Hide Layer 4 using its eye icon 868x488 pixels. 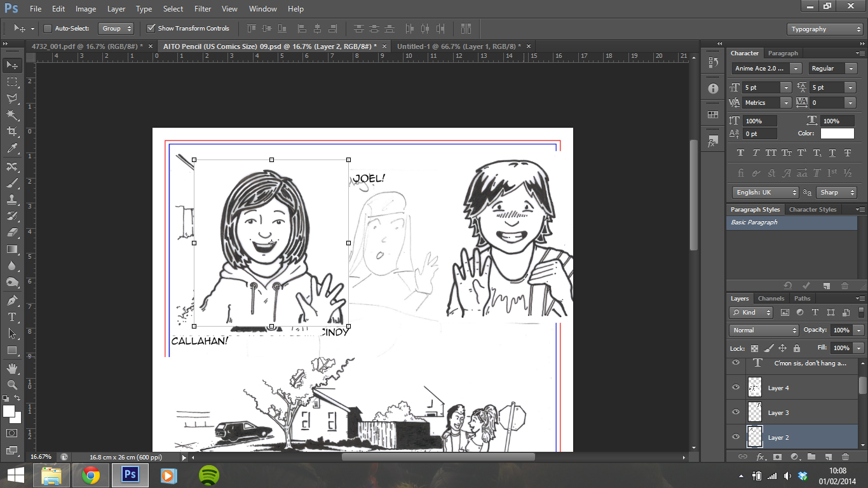pos(736,388)
